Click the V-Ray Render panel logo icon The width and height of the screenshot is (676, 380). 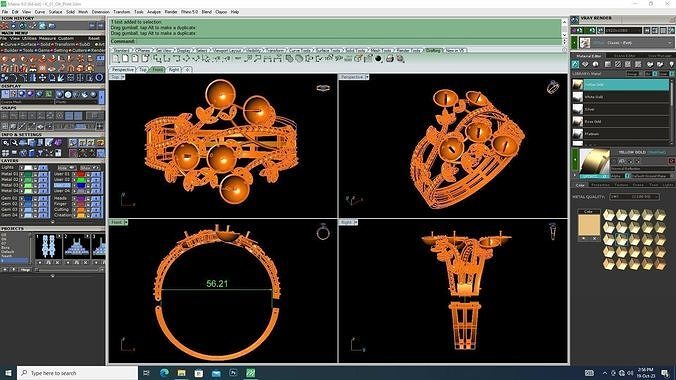point(575,19)
